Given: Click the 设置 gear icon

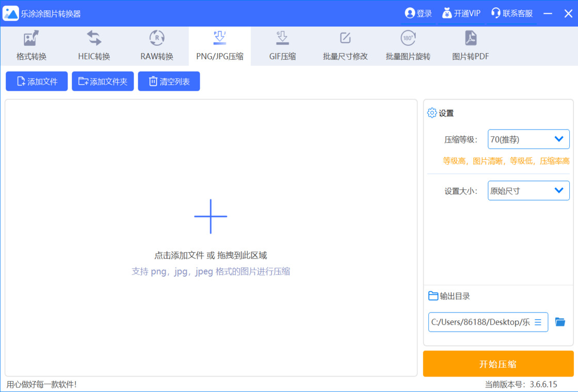Looking at the screenshot, I should coord(431,113).
